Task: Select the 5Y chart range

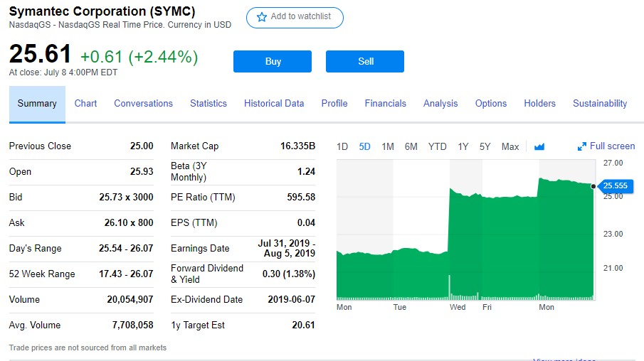Action: tap(485, 147)
